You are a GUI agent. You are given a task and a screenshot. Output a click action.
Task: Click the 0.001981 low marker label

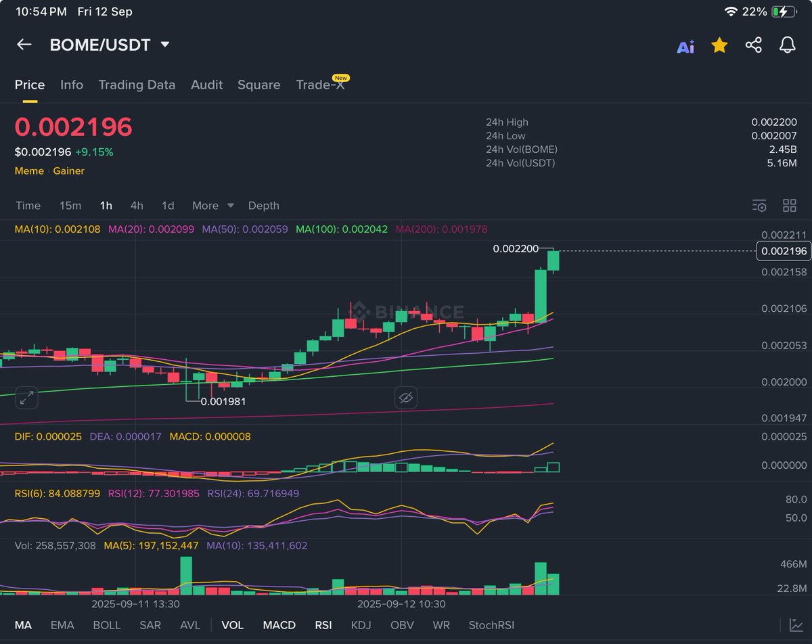[223, 401]
